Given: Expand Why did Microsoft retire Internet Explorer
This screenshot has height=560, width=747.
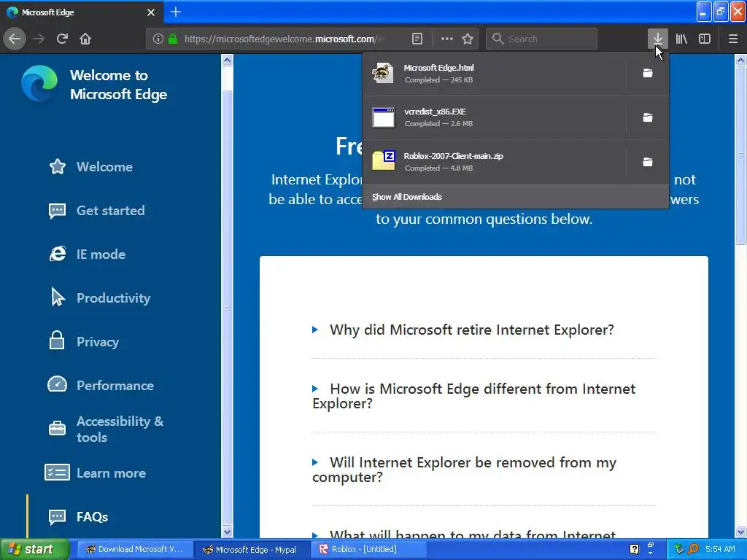Looking at the screenshot, I should point(472,330).
